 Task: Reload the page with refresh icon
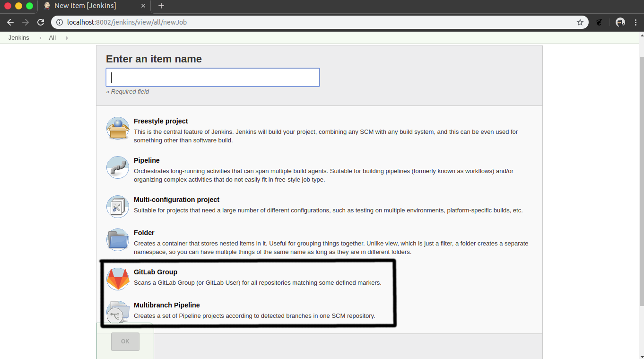tap(41, 22)
